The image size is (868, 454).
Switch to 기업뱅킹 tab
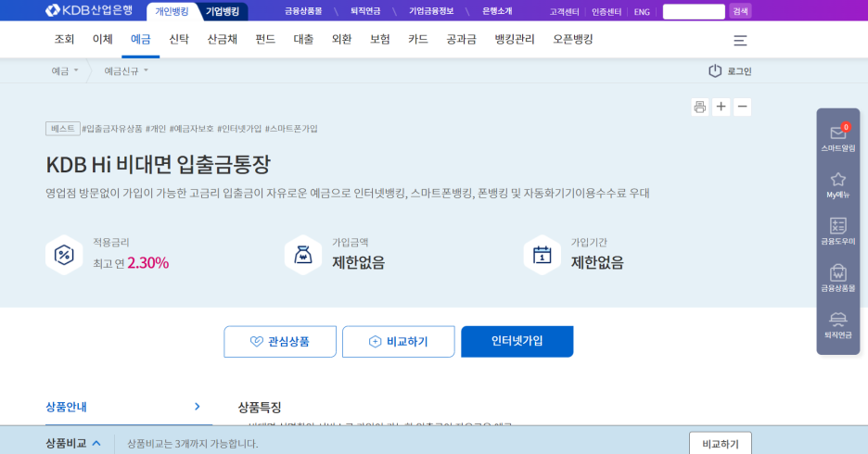coord(223,12)
